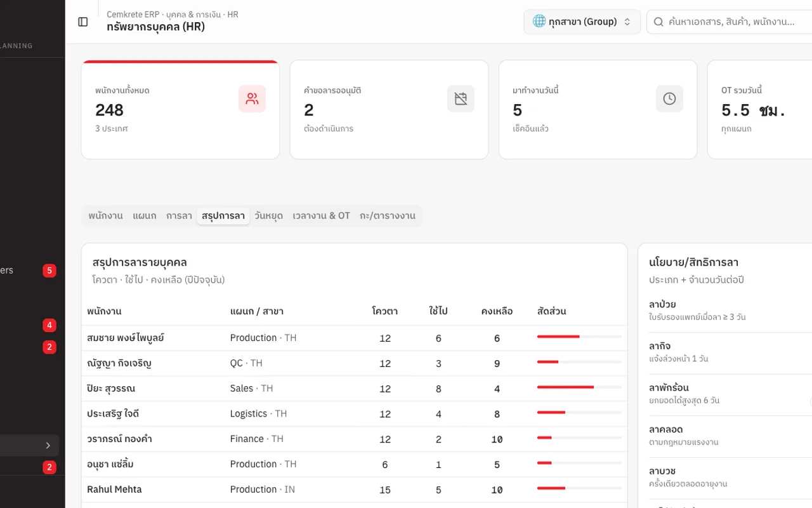Switch to the เวลางาน & OT tab
This screenshot has height=508, width=812.
322,216
